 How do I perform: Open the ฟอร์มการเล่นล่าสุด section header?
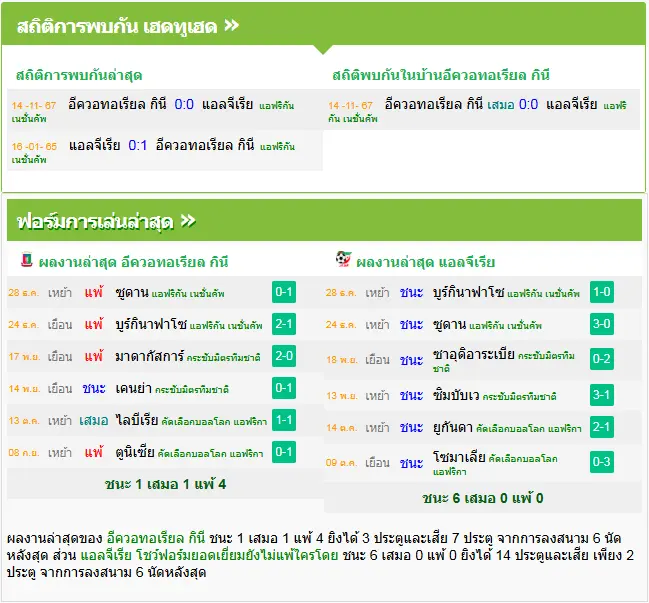324,220
